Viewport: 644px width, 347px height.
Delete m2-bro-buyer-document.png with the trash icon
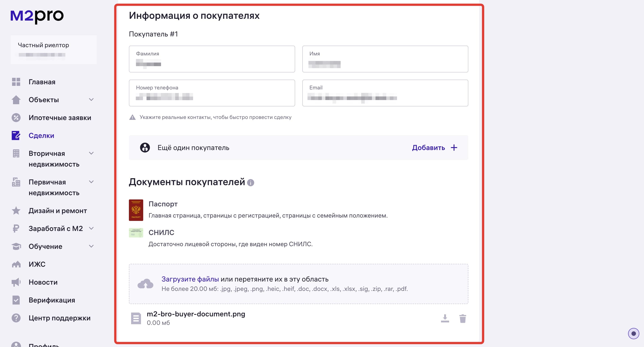point(463,319)
